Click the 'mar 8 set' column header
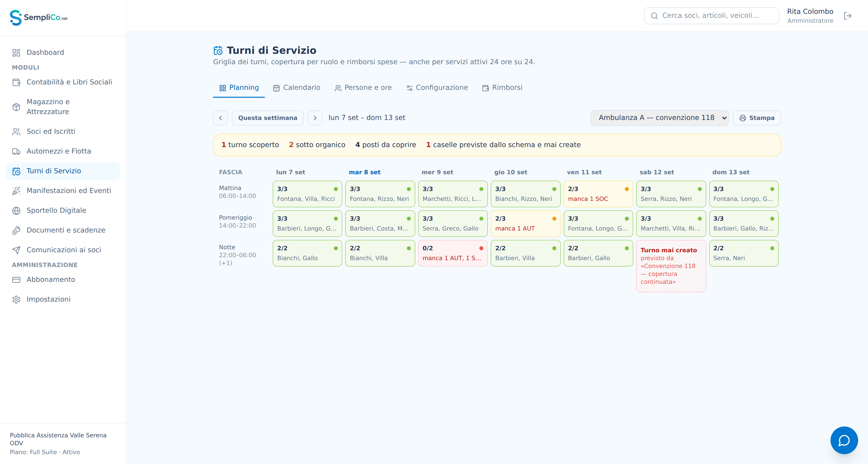 coord(365,172)
